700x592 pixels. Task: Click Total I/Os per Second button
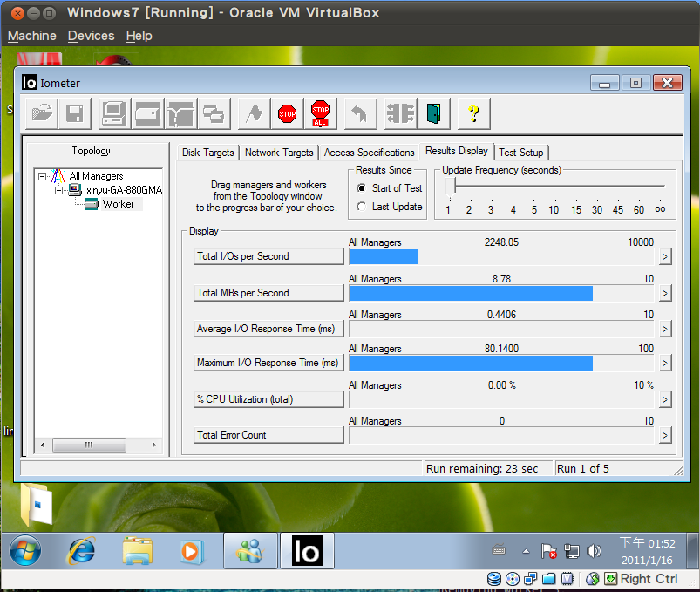(x=268, y=256)
